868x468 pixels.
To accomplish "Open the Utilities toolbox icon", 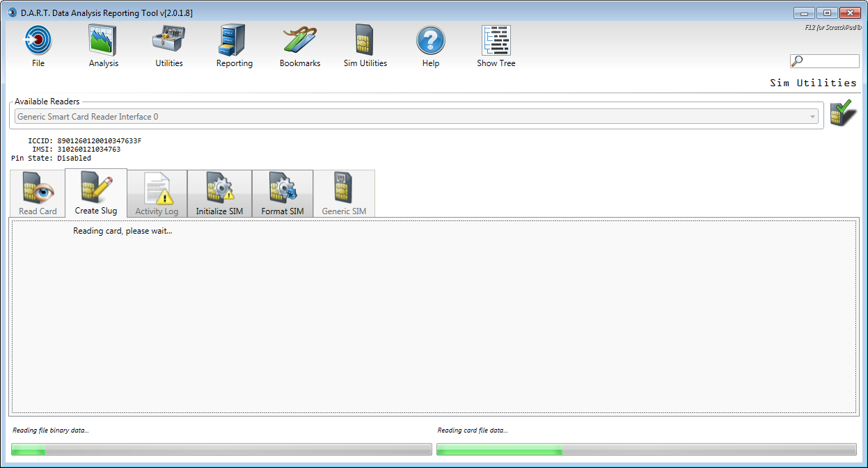I will tap(168, 40).
